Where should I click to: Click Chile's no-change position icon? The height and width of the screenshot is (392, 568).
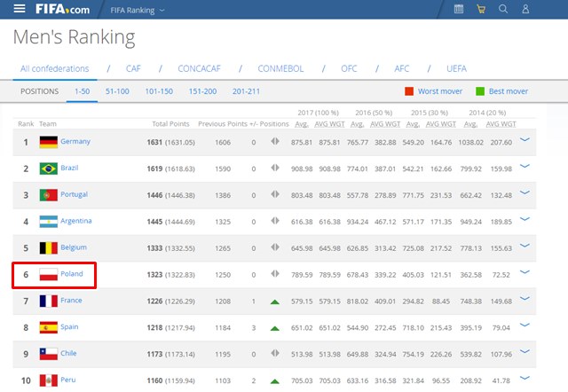275,353
